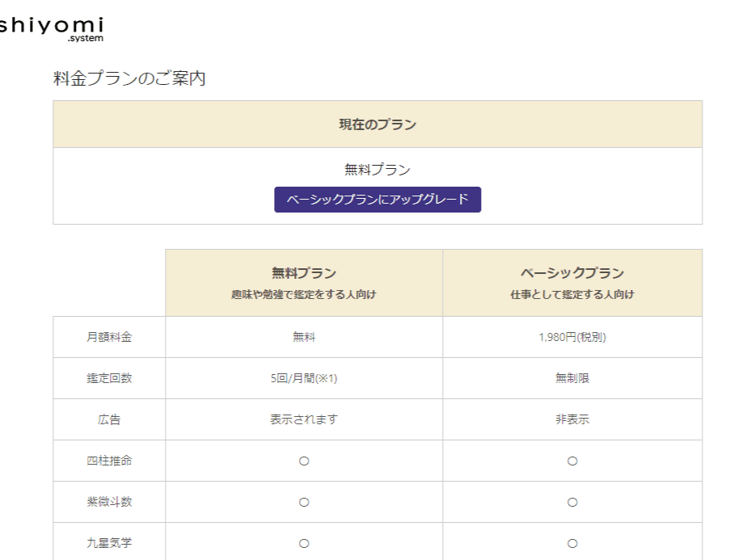Click the ベーシックプランにアップグレード button
747x560 pixels.
(x=378, y=197)
